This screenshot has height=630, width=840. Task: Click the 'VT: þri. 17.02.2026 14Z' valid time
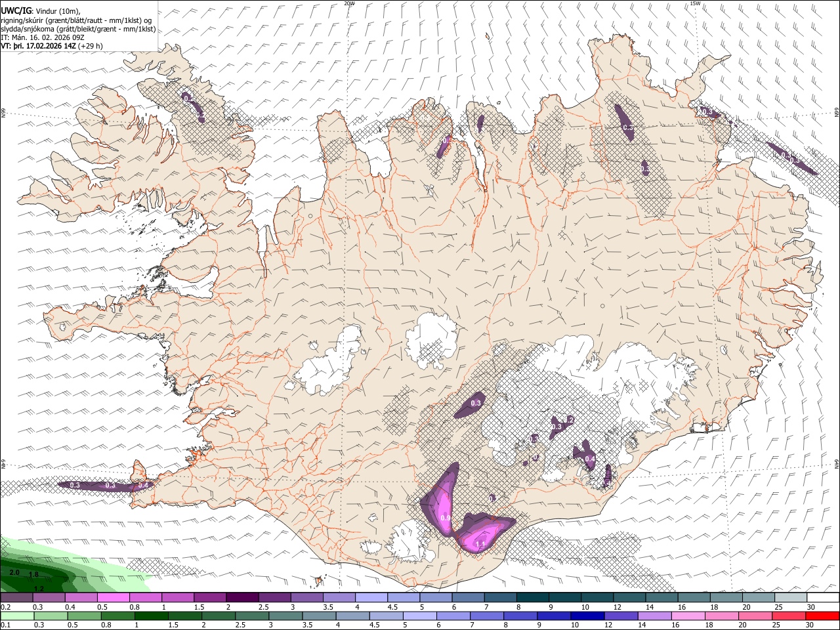click(x=39, y=47)
